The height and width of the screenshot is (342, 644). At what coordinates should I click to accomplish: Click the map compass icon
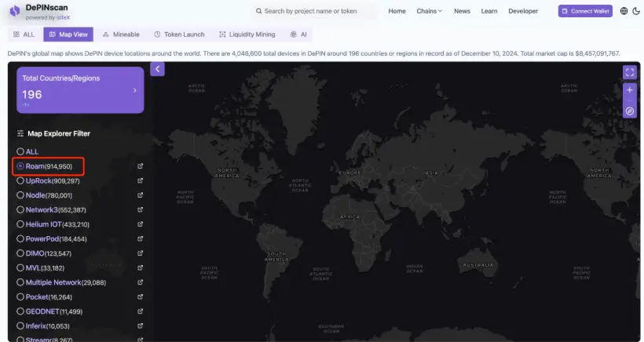click(x=629, y=111)
